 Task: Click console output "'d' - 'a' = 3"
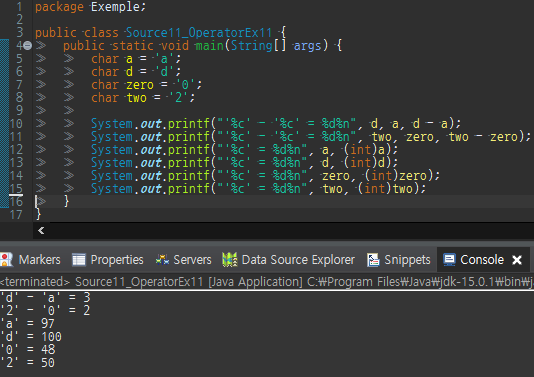pos(45,297)
